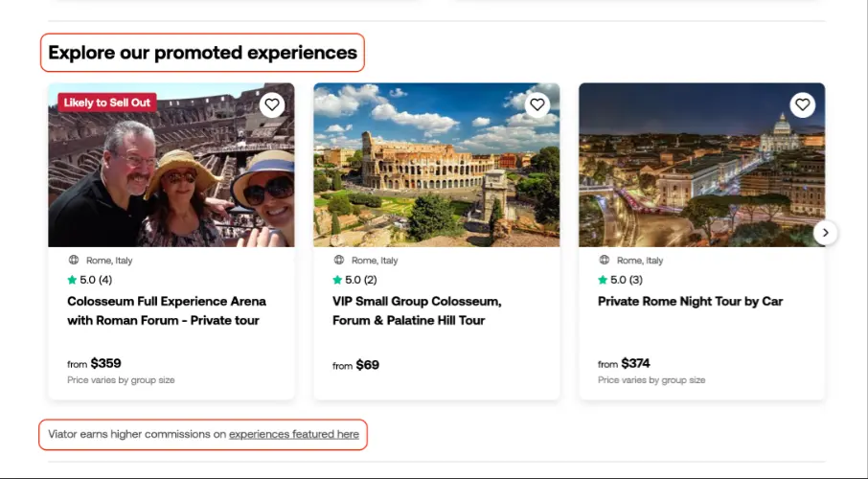Open Colosseum Full Experience Arena tour title
This screenshot has width=868, height=479.
167,310
